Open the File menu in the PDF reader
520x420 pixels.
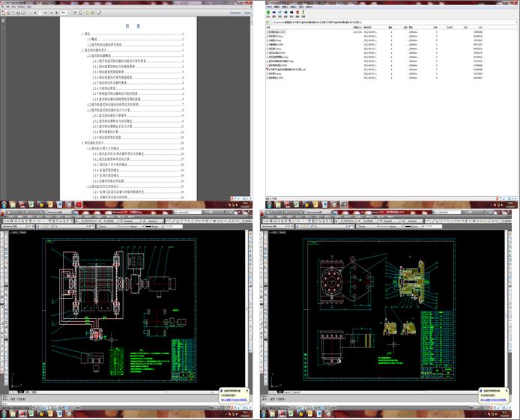coord(4,7)
